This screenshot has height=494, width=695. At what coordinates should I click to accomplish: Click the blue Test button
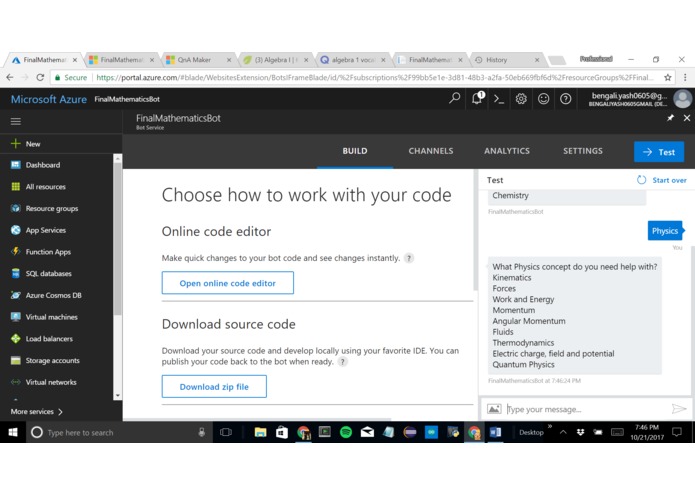[659, 152]
